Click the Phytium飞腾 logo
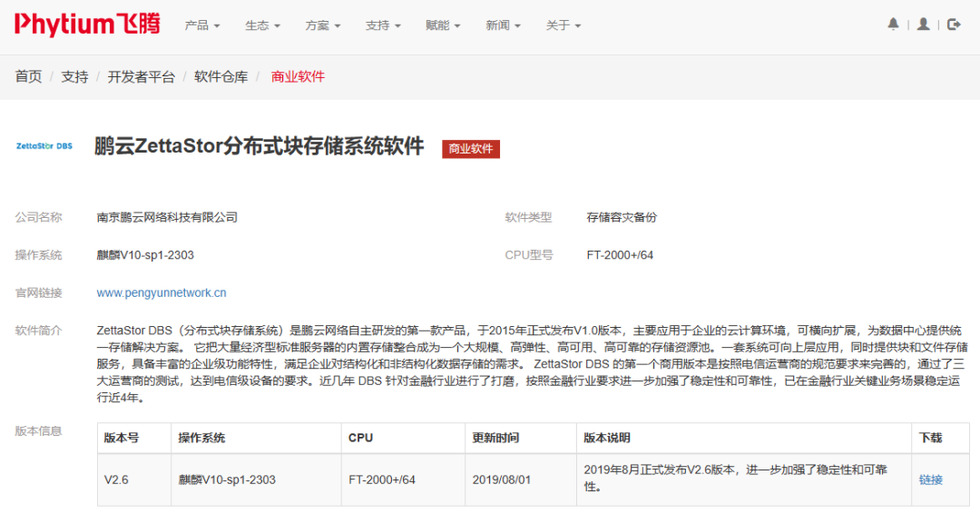980x524 pixels. tap(87, 25)
